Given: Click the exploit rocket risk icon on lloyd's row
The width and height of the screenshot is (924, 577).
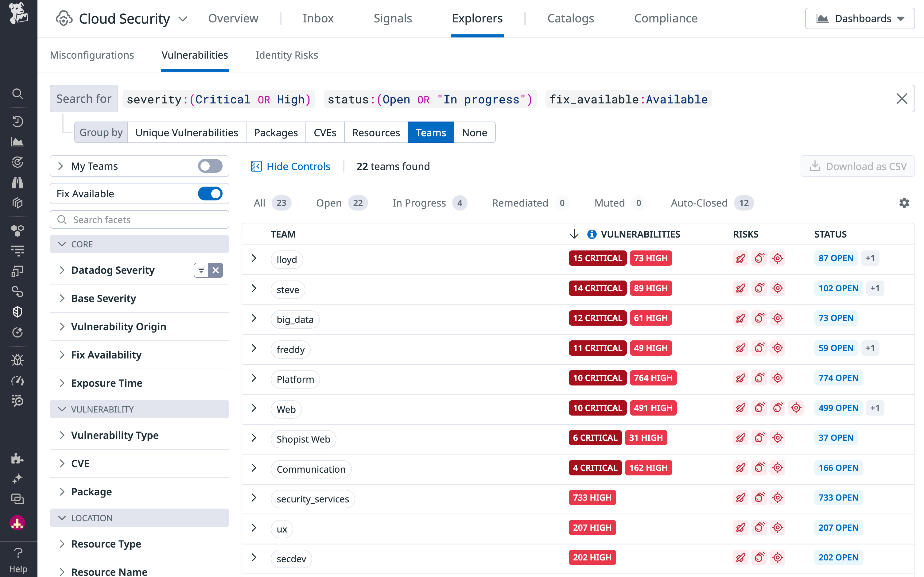Looking at the screenshot, I should (740, 258).
